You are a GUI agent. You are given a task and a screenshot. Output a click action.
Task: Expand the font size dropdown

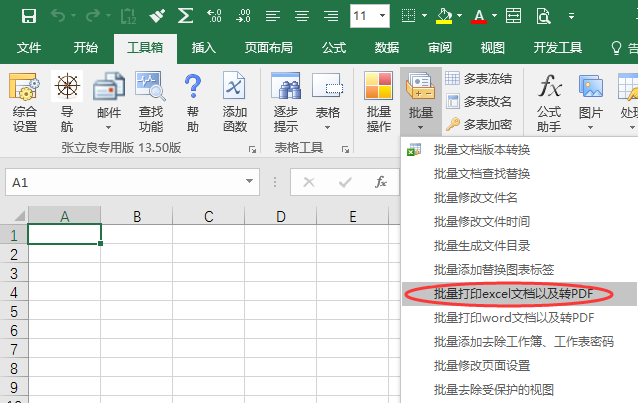pos(382,16)
